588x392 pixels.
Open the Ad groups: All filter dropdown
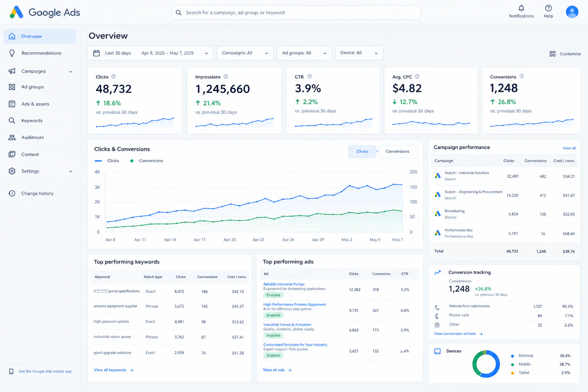[304, 53]
